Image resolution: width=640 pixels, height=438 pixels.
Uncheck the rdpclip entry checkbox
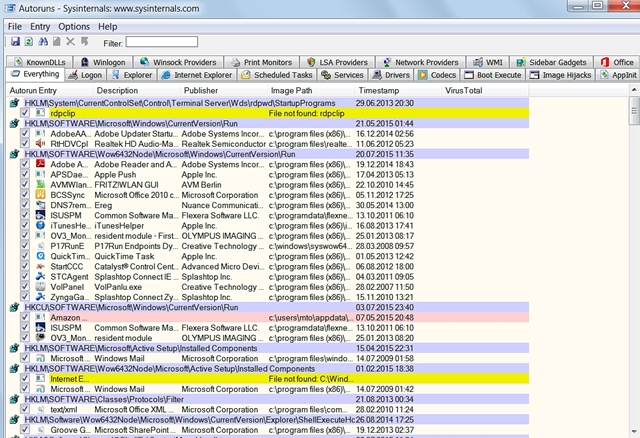[25, 113]
